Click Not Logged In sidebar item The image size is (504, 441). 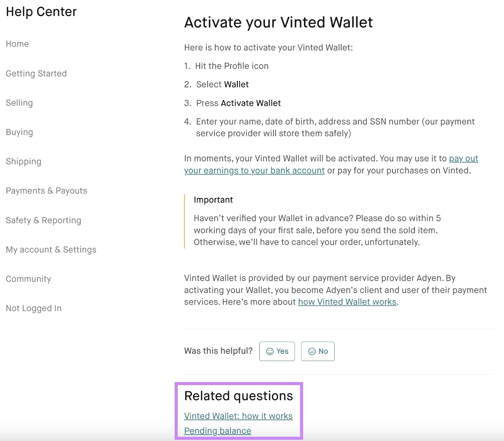click(34, 308)
